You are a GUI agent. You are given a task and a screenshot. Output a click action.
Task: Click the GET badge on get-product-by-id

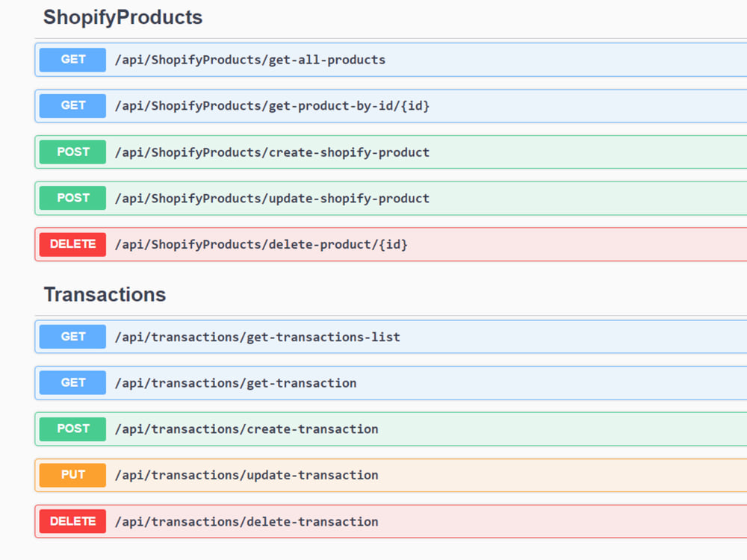(x=72, y=105)
